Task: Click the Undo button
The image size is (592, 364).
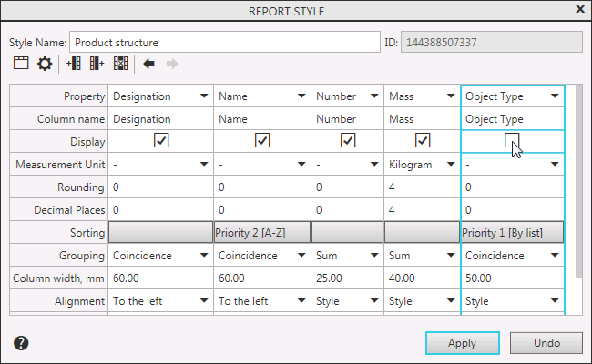Action: (x=546, y=343)
